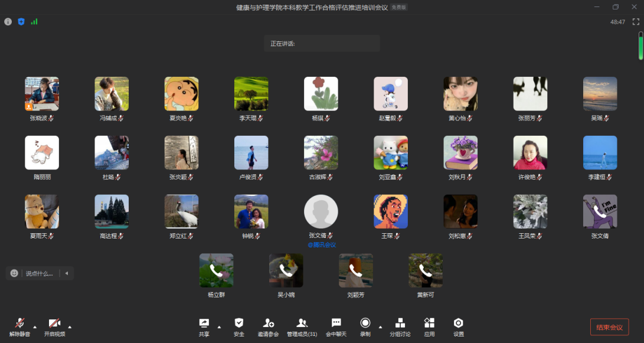Screen dimensions: 644x343
Task: Open 分组讨论 breakout rooms
Action: (400, 326)
